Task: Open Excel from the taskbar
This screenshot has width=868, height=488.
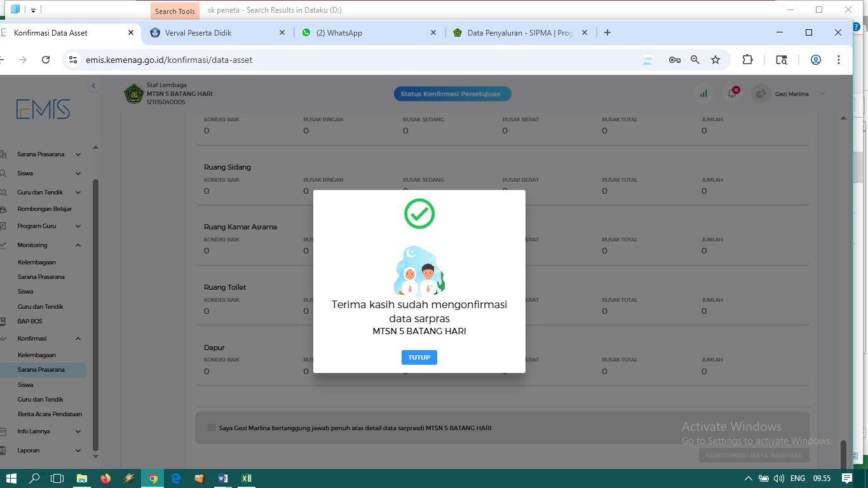Action: coord(247,478)
